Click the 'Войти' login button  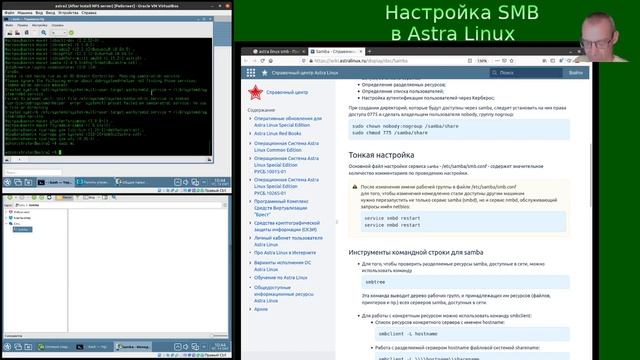(x=576, y=73)
